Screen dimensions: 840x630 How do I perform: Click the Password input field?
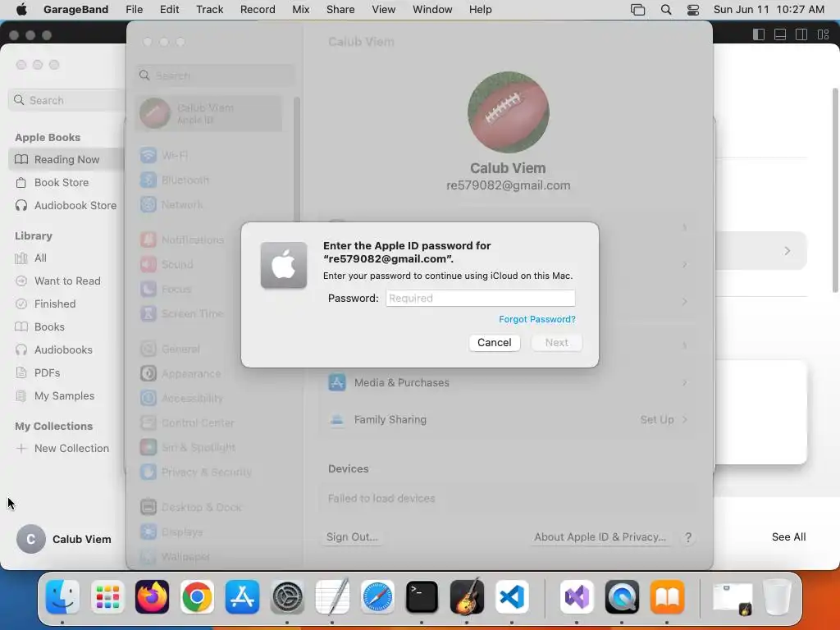click(x=481, y=299)
